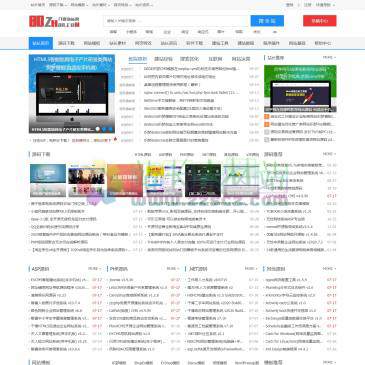
Task: Open the 源码下载 item in the navigation bar
Action: 66,43
